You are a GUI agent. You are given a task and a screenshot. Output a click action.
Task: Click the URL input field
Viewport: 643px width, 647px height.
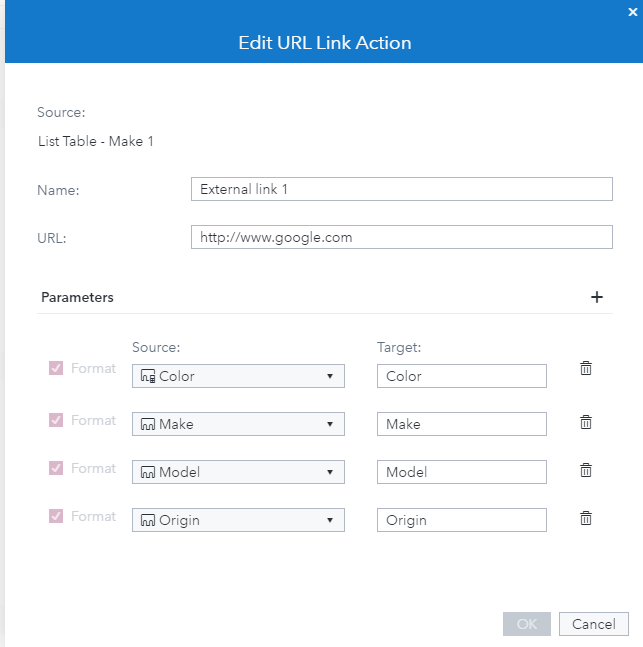(401, 237)
